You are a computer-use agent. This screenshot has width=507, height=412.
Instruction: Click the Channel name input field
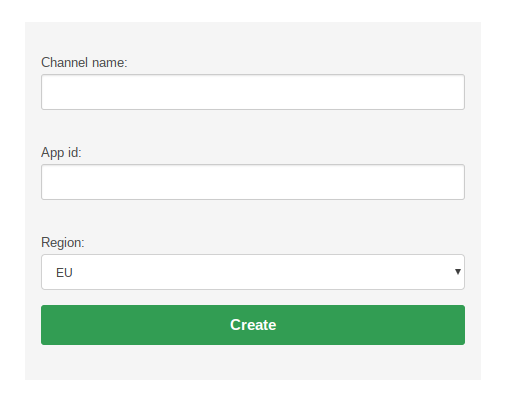tap(253, 92)
